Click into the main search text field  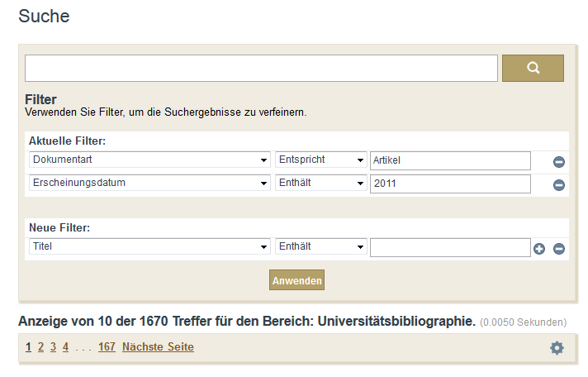pyautogui.click(x=261, y=68)
